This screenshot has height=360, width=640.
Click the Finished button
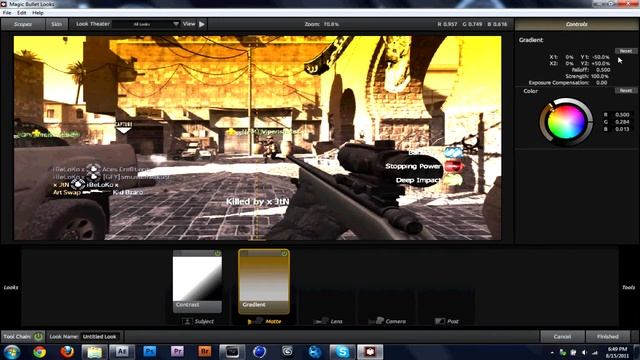607,337
